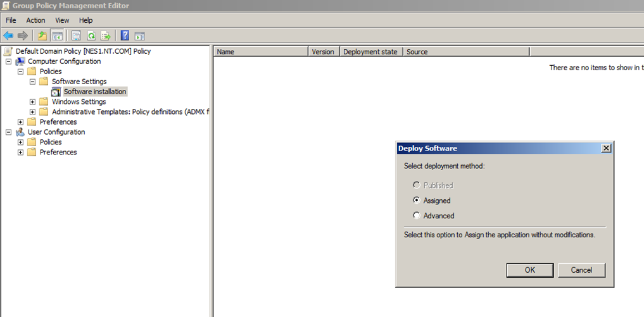Select Policies label under User Configuration
Screen dimensions: 644x317
[x=51, y=142]
